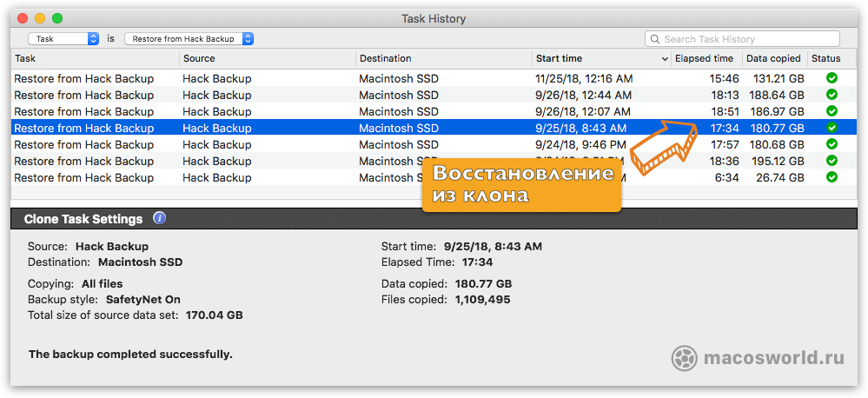Click the backup completed successfully message
Image resolution: width=868 pixels, height=398 pixels.
[x=130, y=355]
